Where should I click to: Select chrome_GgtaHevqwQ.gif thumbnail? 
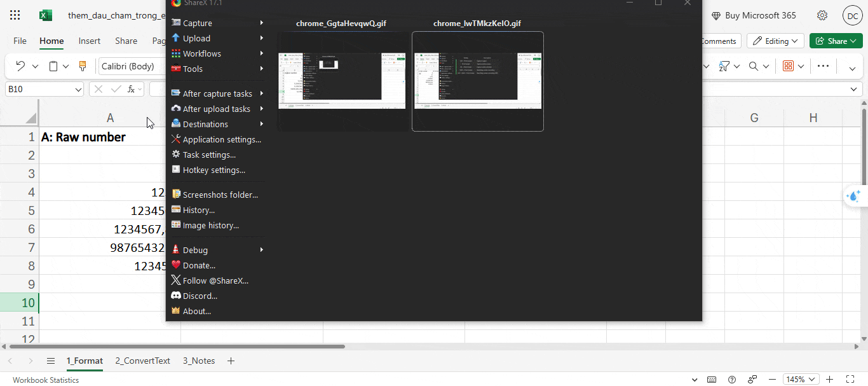point(342,81)
